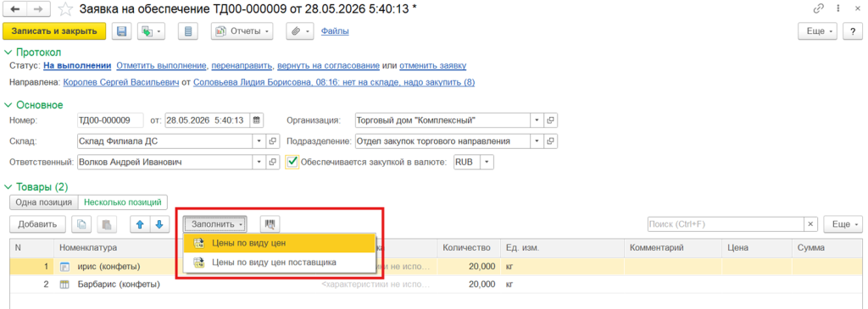Open the Ответственный record icon
Image resolution: width=868 pixels, height=309 pixels.
click(274, 162)
